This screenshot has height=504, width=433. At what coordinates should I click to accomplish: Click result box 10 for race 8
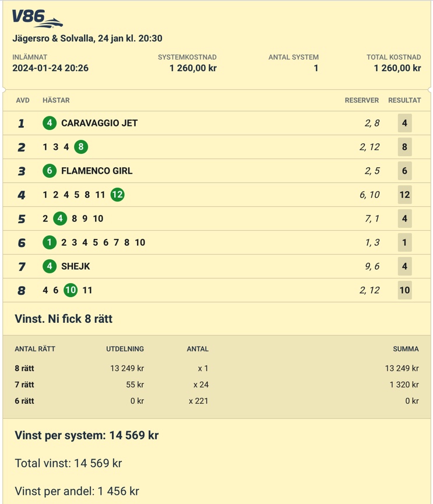click(x=404, y=290)
